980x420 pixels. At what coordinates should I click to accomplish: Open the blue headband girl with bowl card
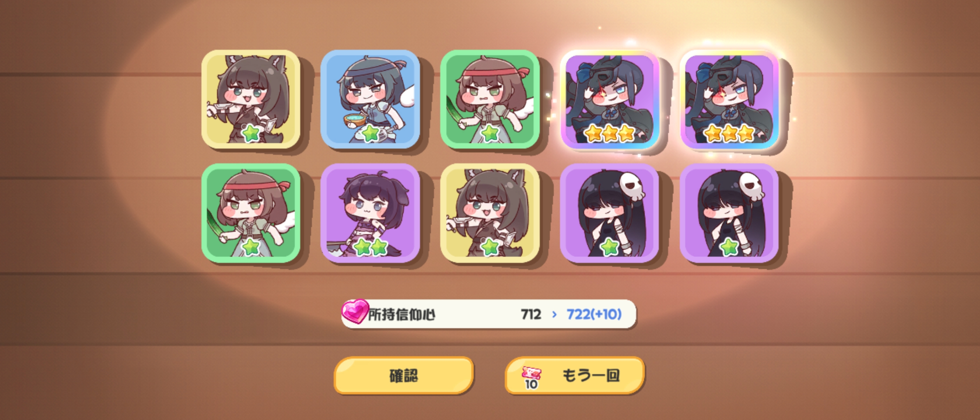point(370,99)
